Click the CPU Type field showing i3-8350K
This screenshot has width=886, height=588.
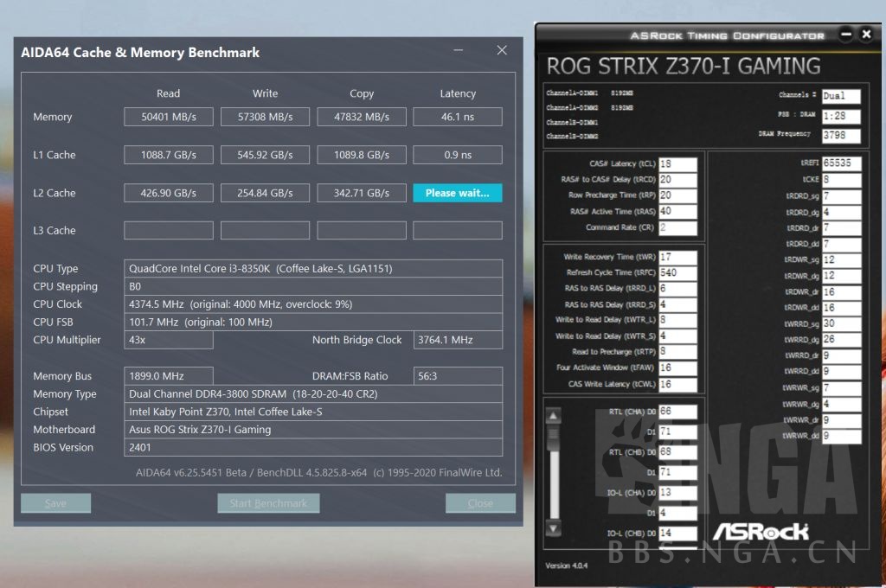coord(313,268)
